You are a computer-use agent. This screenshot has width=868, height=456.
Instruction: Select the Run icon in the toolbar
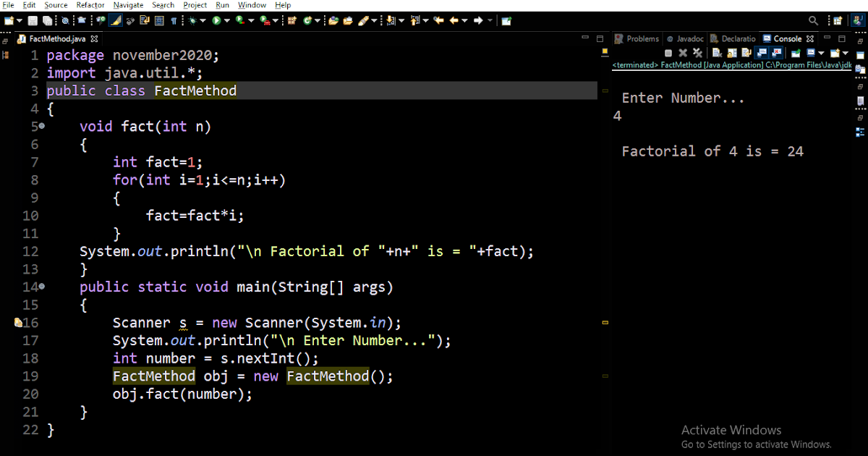coord(216,20)
